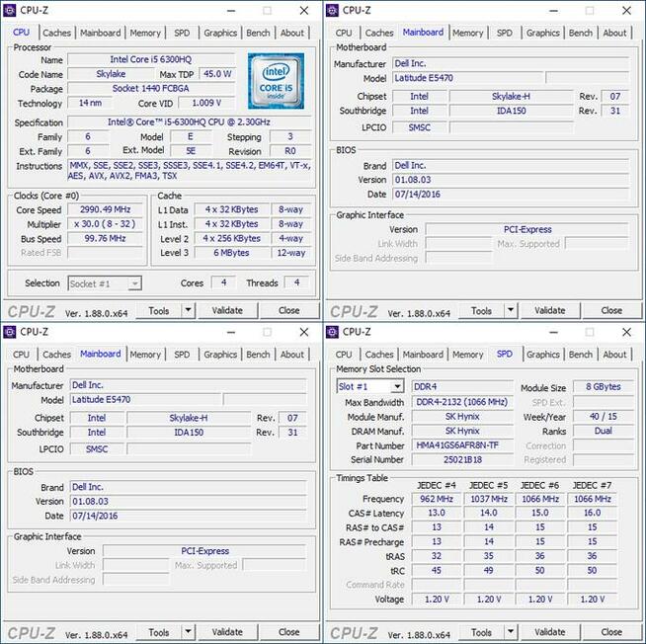Click CPU-Z title icon in CPU tab window
Viewport: 646px width, 644px height.
pyautogui.click(x=10, y=10)
